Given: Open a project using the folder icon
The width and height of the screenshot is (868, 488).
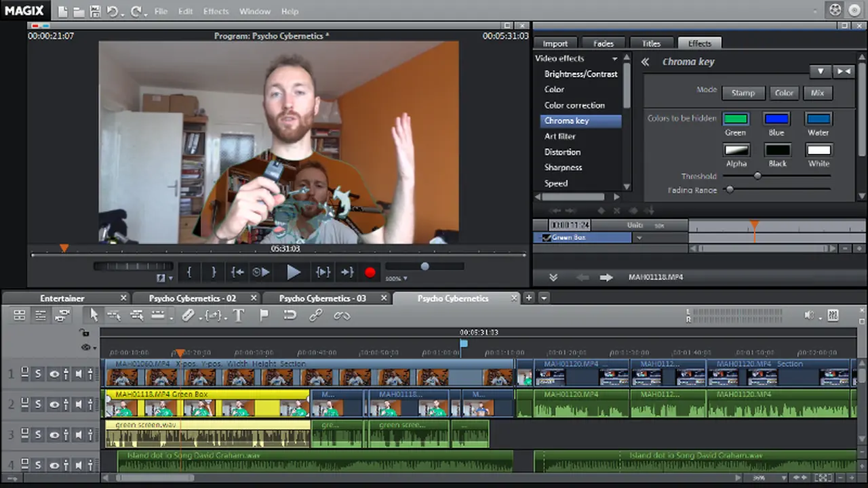Looking at the screenshot, I should click(79, 12).
